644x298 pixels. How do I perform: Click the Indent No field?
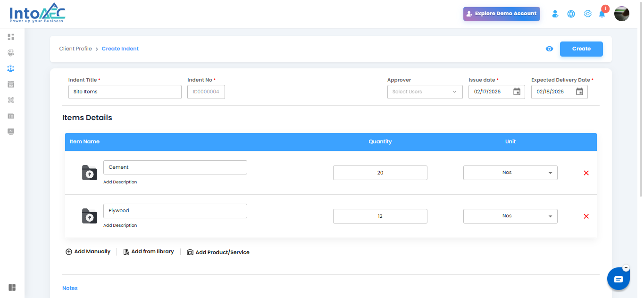pos(206,92)
